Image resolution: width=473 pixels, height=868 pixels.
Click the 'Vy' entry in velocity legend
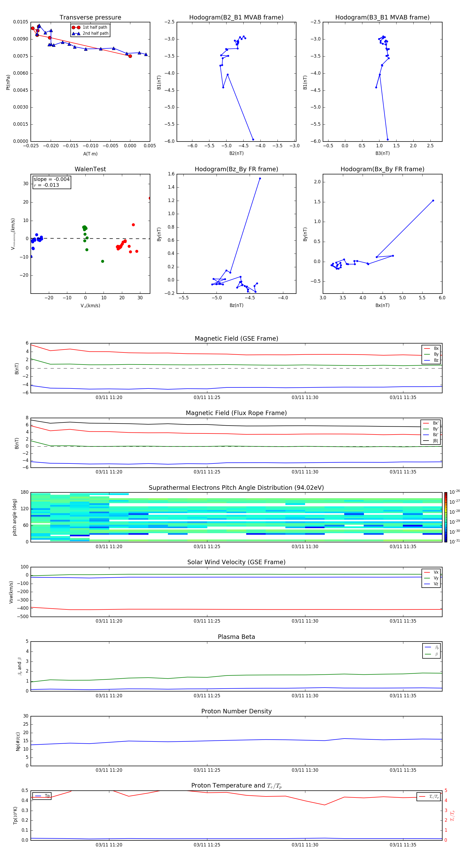[431, 578]
